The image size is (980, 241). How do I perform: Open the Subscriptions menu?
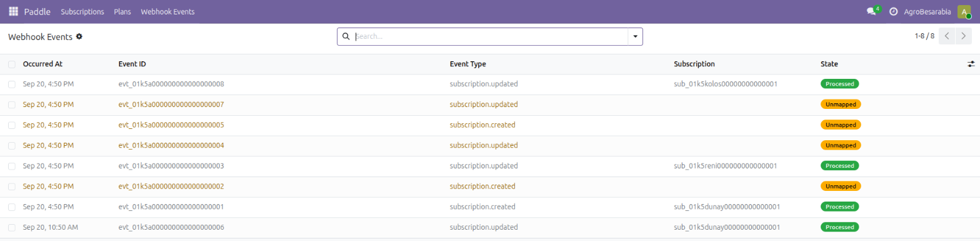click(x=82, y=11)
